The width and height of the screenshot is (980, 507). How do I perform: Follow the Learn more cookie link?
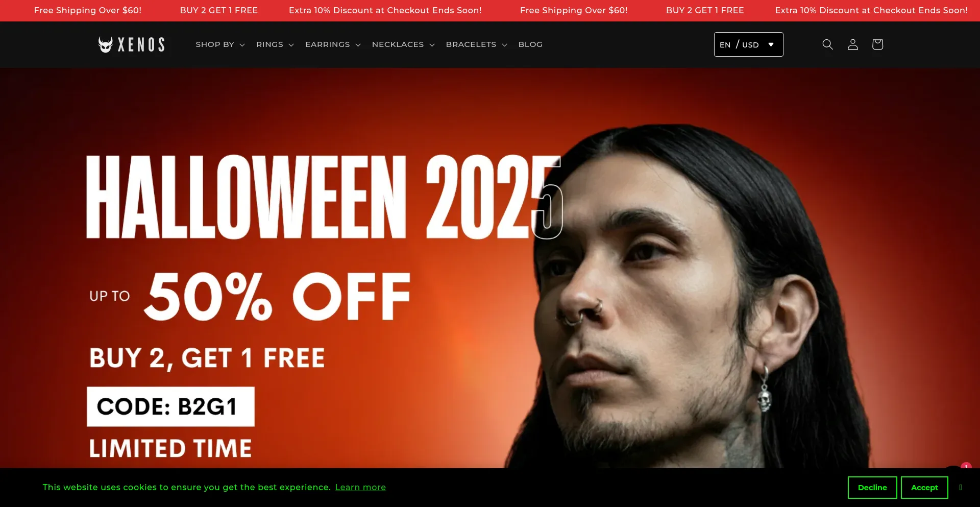point(360,487)
